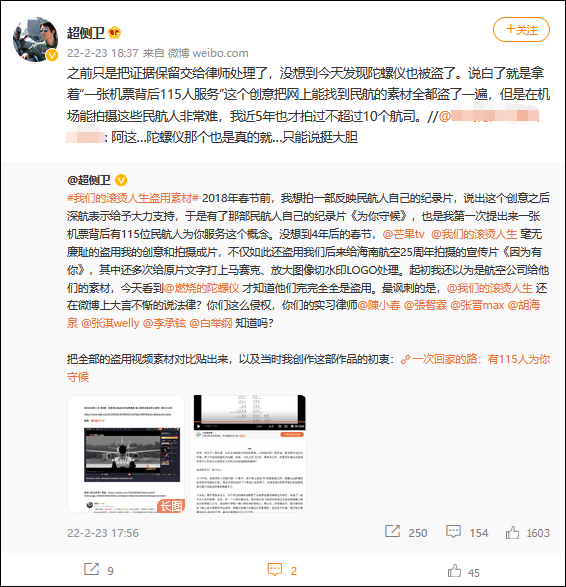Like the post with the bottom thumbs-up icon

tap(454, 571)
